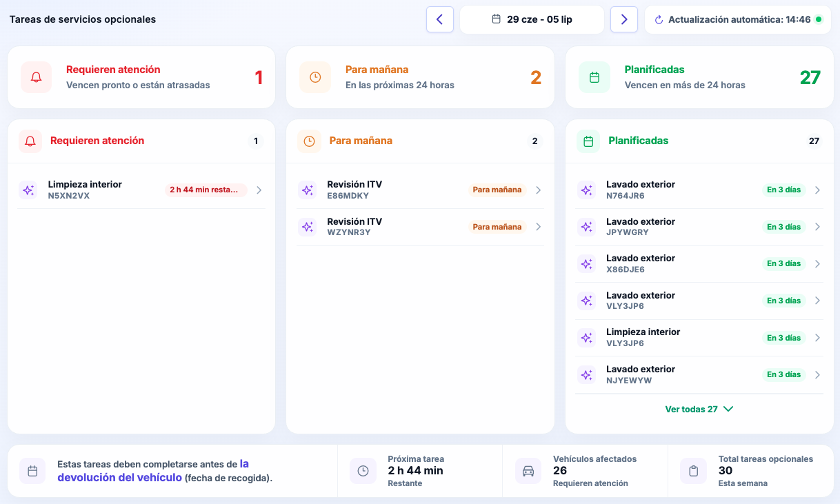This screenshot has width=840, height=504.
Task: Click sparkle icon of Lavado exterior X86DJE6
Action: pyautogui.click(x=586, y=264)
